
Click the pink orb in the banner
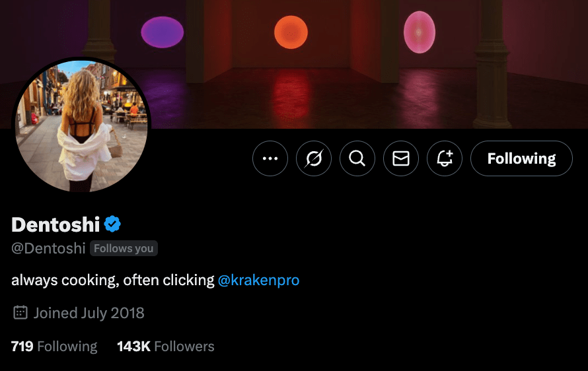tap(420, 32)
